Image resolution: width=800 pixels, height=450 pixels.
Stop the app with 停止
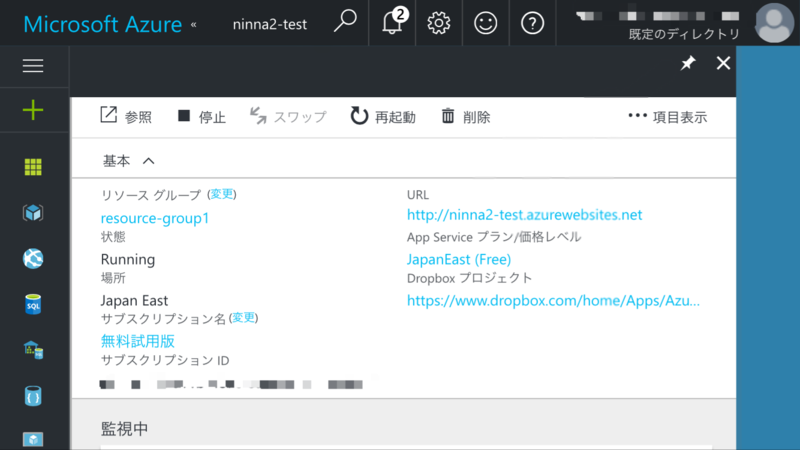[x=202, y=117]
